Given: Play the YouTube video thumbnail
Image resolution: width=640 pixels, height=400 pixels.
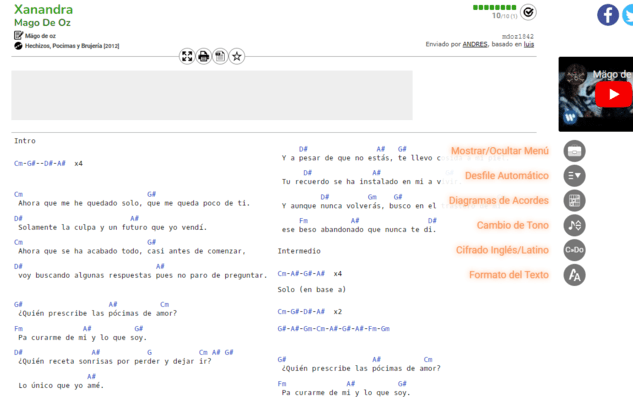Looking at the screenshot, I should click(x=613, y=94).
